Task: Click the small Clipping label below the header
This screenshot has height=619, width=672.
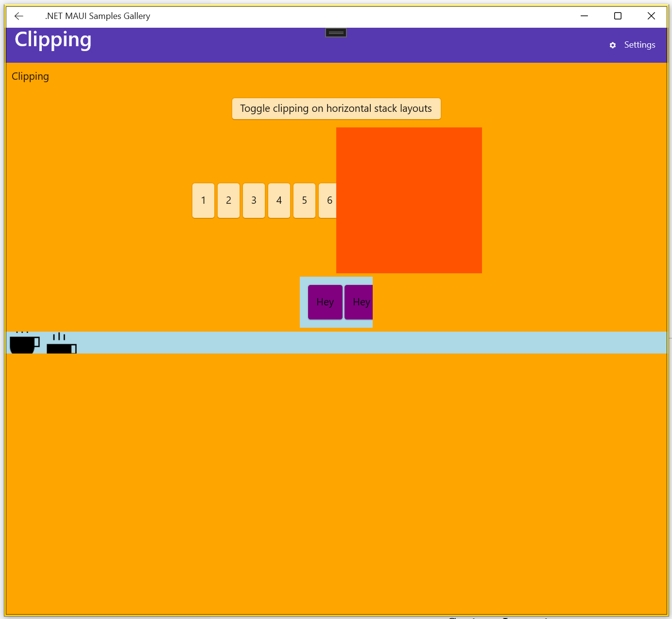Action: point(30,76)
